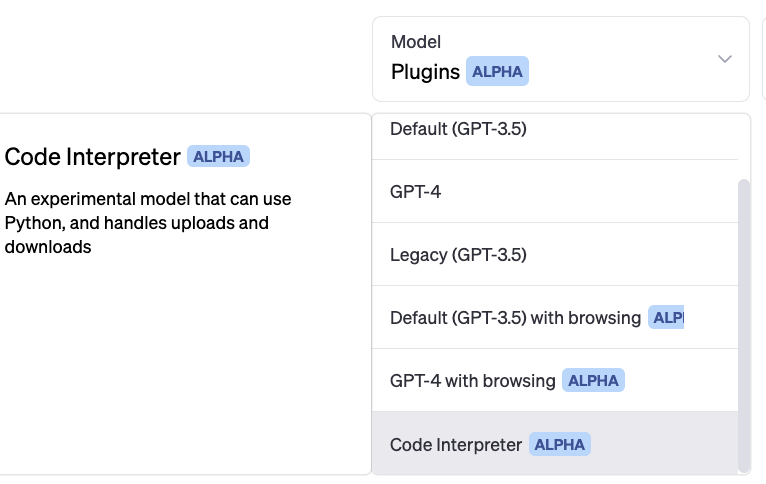Viewport: 766px width, 484px height.
Task: Choose the highlighted Code Interpreter list option
Action: 456,444
